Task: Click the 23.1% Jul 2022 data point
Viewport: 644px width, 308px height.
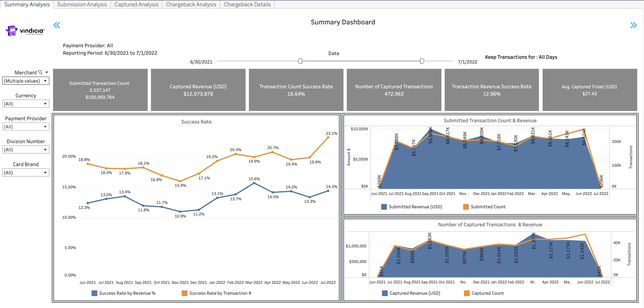Action: [328, 137]
